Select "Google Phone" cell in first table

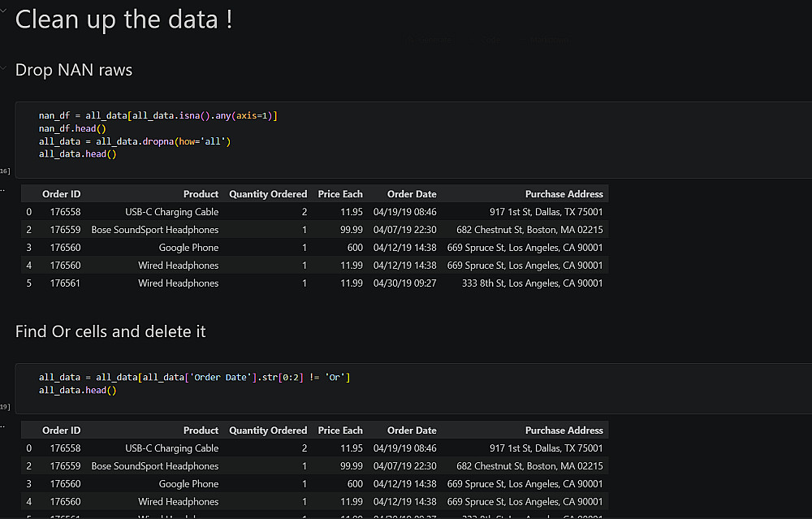(x=188, y=248)
